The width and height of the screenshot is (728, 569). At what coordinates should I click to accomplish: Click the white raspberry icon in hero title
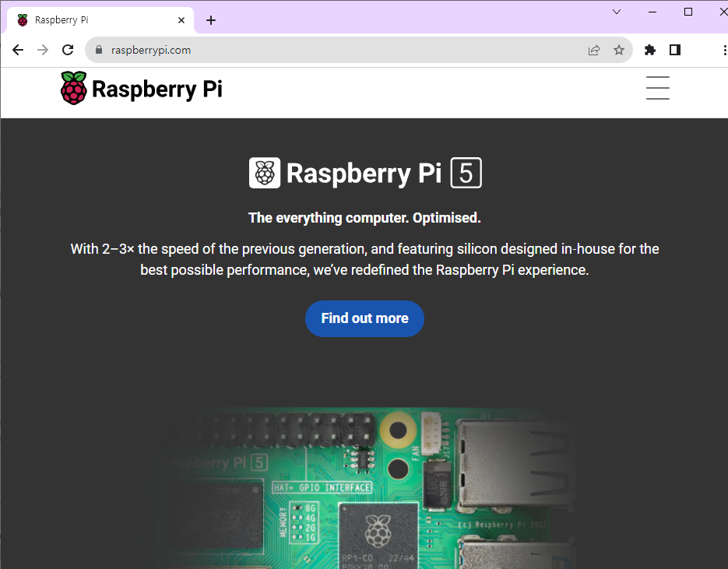[265, 173]
